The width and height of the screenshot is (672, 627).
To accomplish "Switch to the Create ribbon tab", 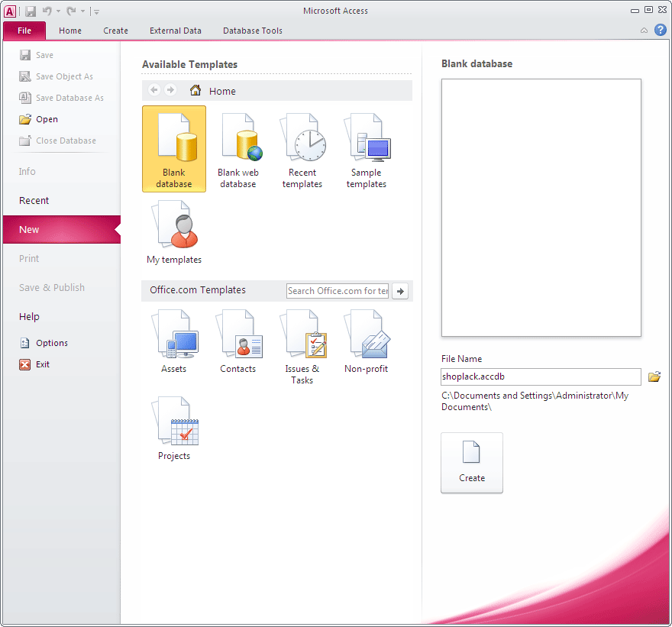I will click(x=116, y=31).
